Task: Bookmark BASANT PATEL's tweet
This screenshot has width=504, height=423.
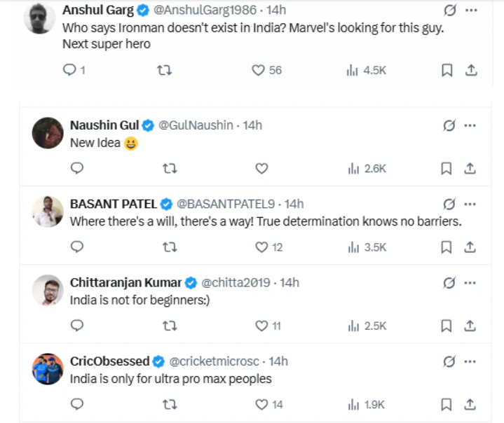Action: point(447,247)
